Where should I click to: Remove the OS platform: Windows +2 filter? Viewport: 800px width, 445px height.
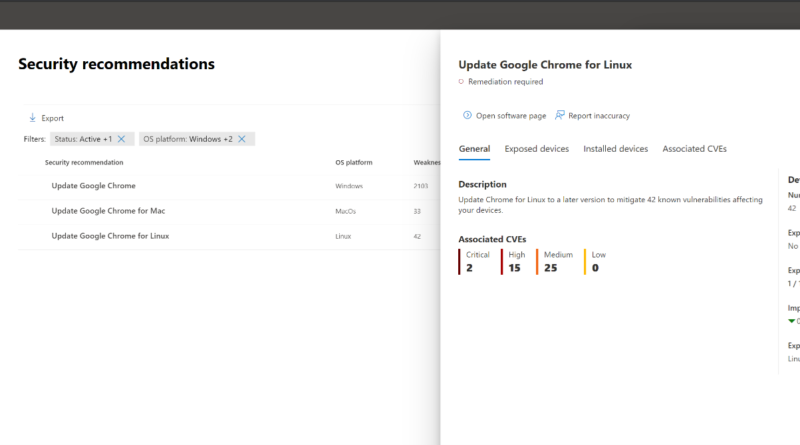242,139
